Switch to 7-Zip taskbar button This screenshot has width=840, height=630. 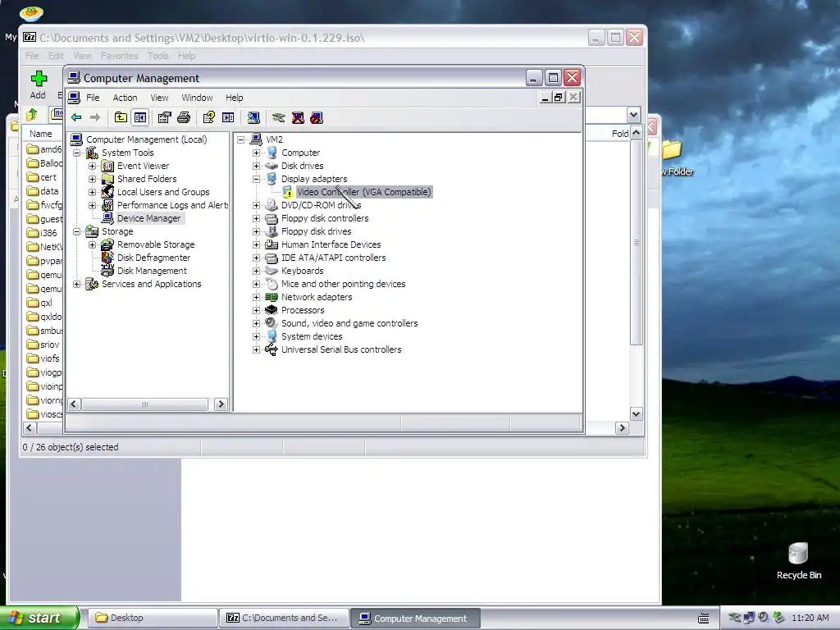click(283, 618)
